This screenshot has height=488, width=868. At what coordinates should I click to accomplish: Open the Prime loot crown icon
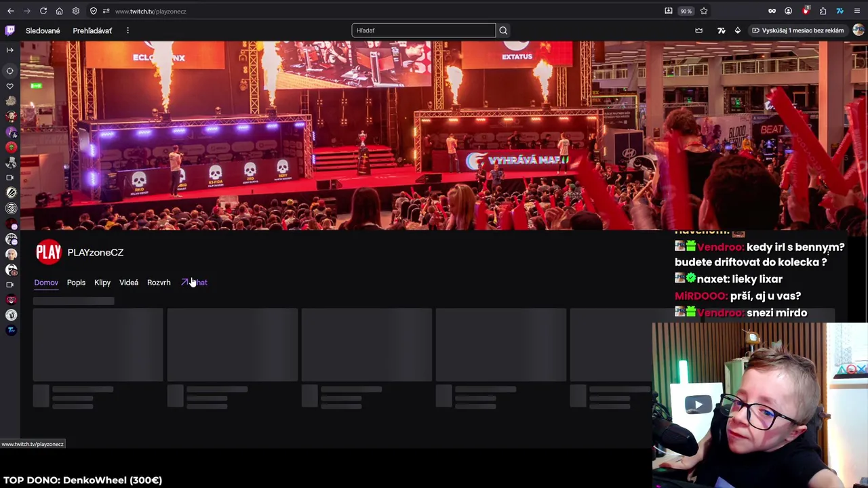tap(699, 30)
